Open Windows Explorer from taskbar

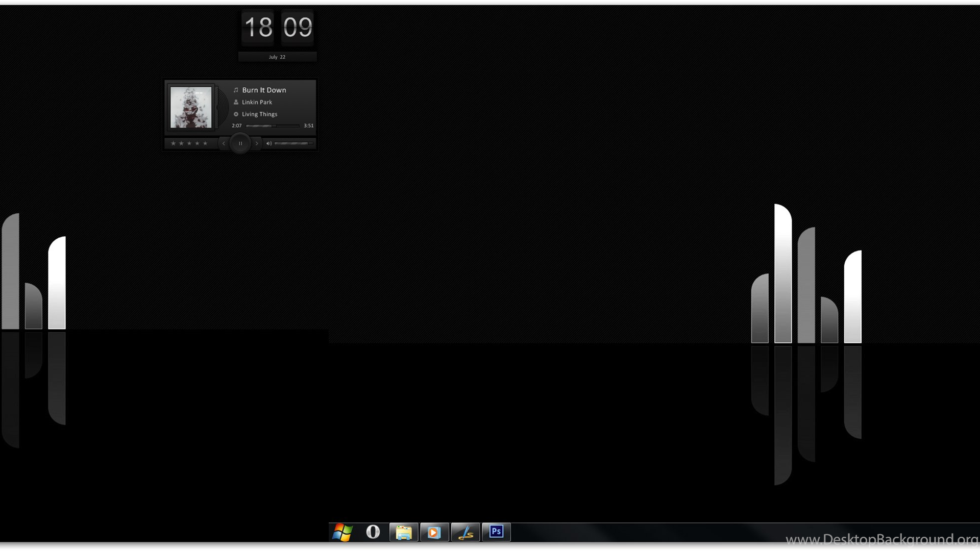point(404,532)
